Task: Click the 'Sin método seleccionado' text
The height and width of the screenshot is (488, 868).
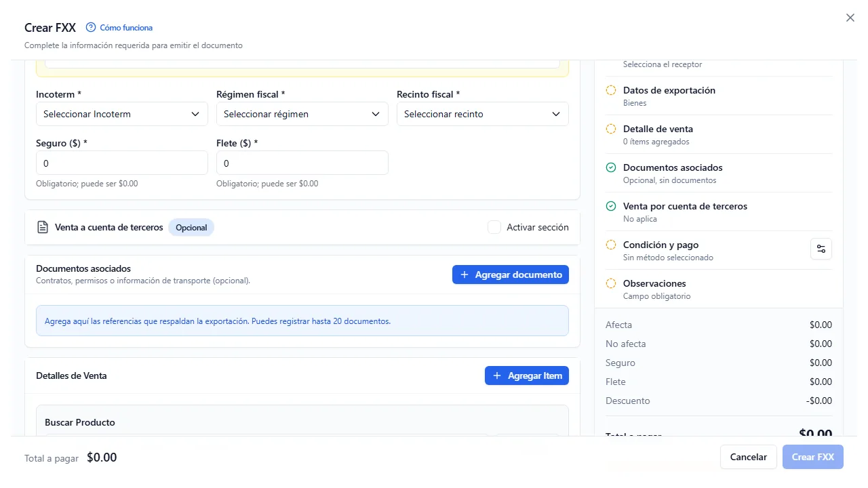Action: point(668,258)
